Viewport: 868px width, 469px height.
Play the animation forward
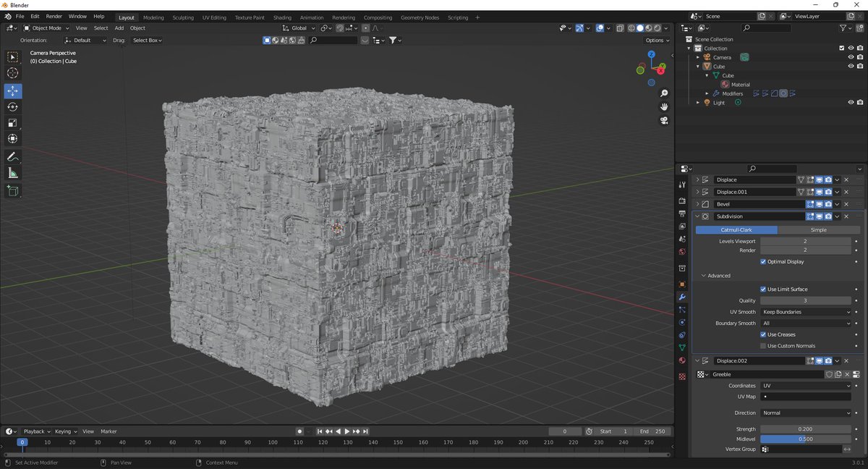pyautogui.click(x=346, y=431)
